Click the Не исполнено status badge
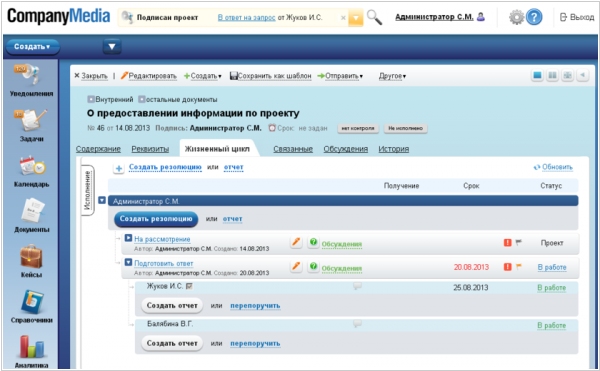This screenshot has width=600, height=371. point(406,129)
